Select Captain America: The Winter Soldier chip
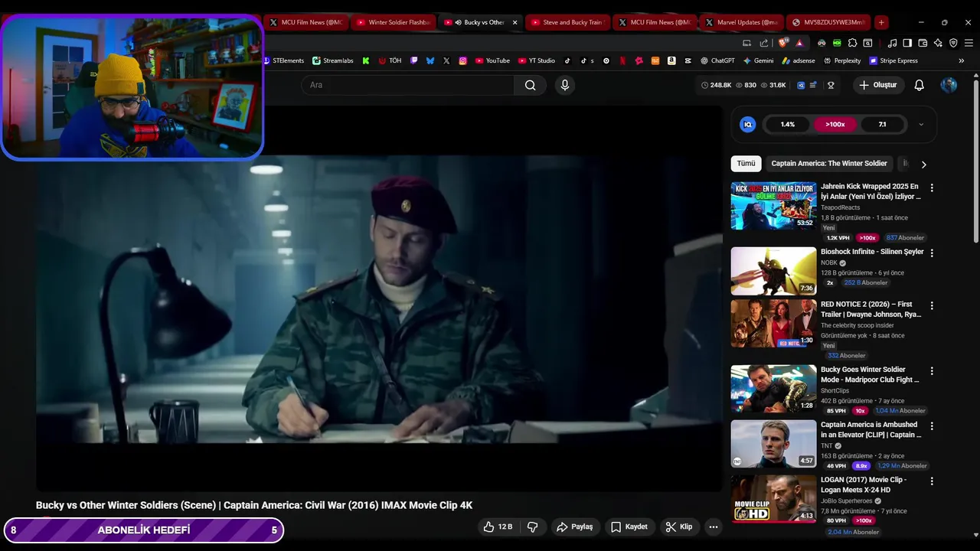Viewport: 980px width, 551px height. 829,163
